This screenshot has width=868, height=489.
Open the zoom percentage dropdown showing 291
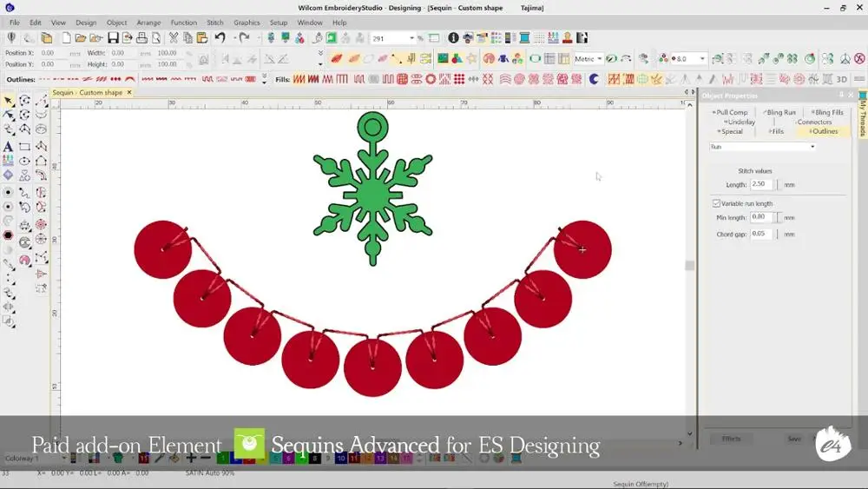(411, 38)
